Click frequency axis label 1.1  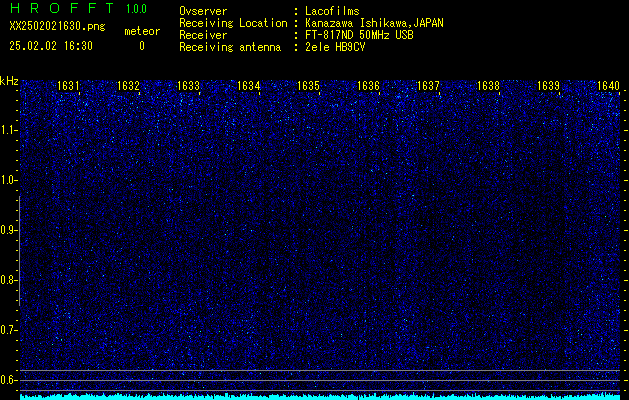point(8,130)
